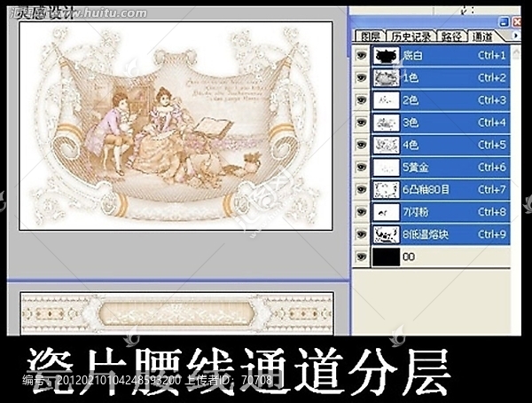Hide the Ctrl+1 channel eye icon
Viewport: 532px width, 403px height.
pos(362,55)
